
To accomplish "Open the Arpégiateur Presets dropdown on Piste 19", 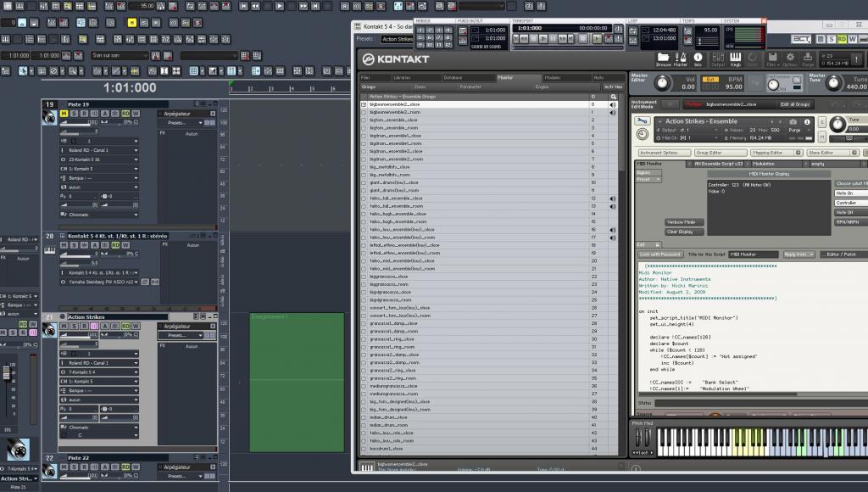I will point(181,122).
